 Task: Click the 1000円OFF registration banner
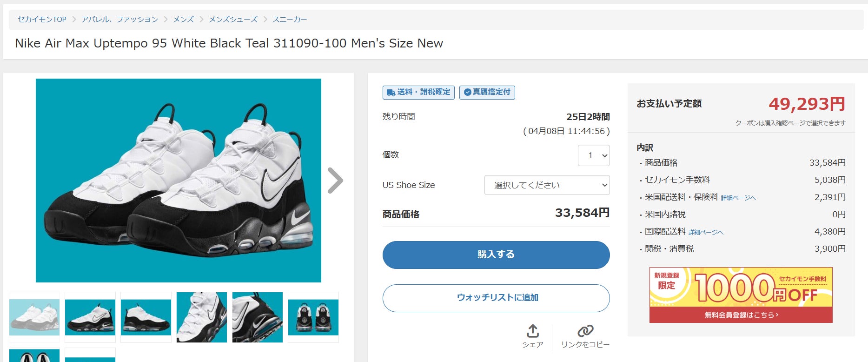point(741,295)
